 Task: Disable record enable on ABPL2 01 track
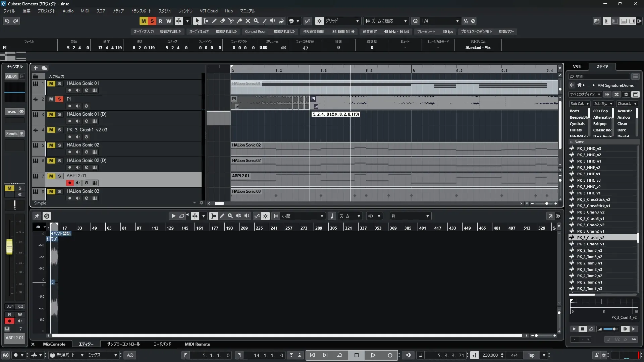pos(69,183)
